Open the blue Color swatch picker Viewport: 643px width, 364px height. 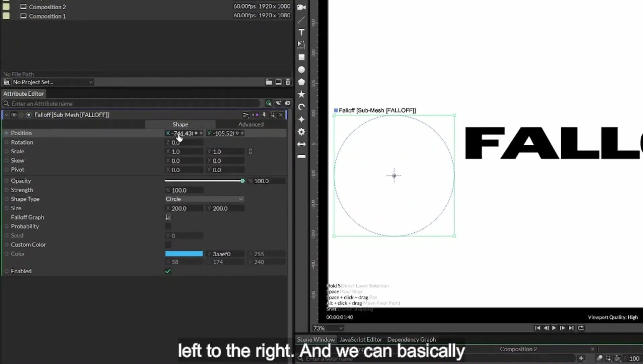tap(184, 254)
